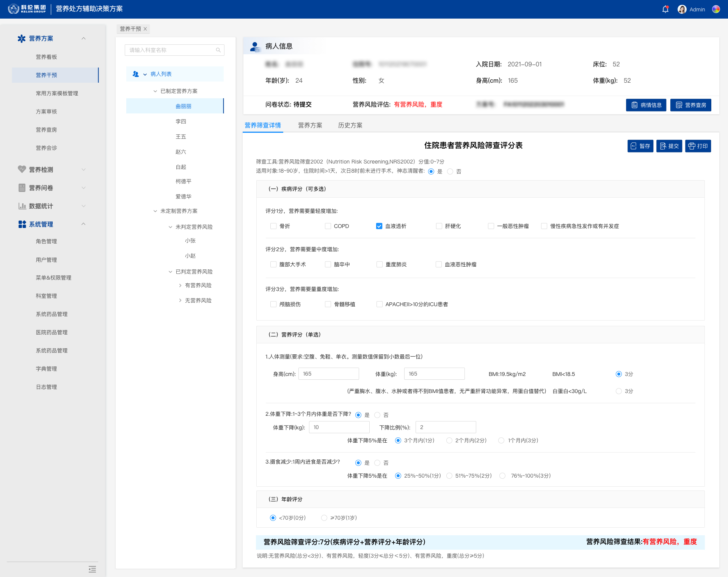Expand the 有营养风险 tree node
This screenshot has height=577, width=728.
click(180, 285)
